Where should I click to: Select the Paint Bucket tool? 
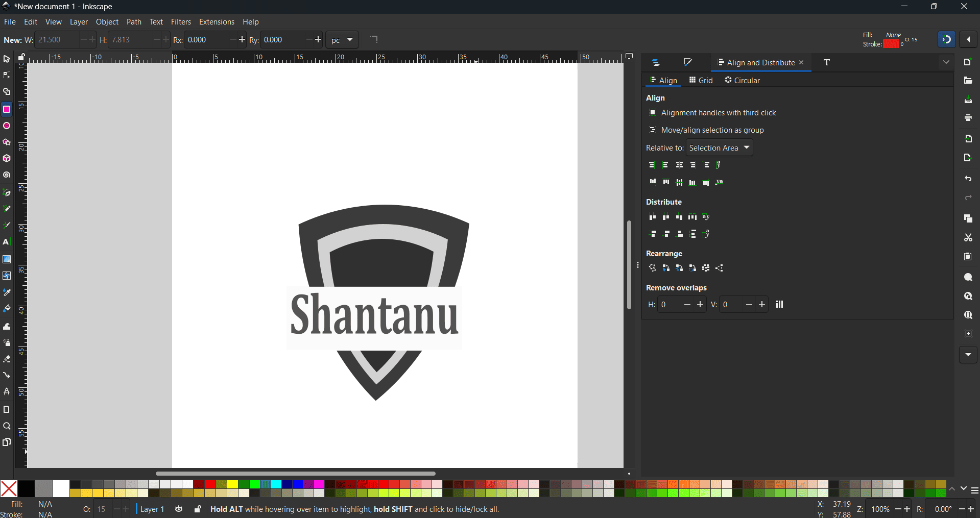pos(7,309)
